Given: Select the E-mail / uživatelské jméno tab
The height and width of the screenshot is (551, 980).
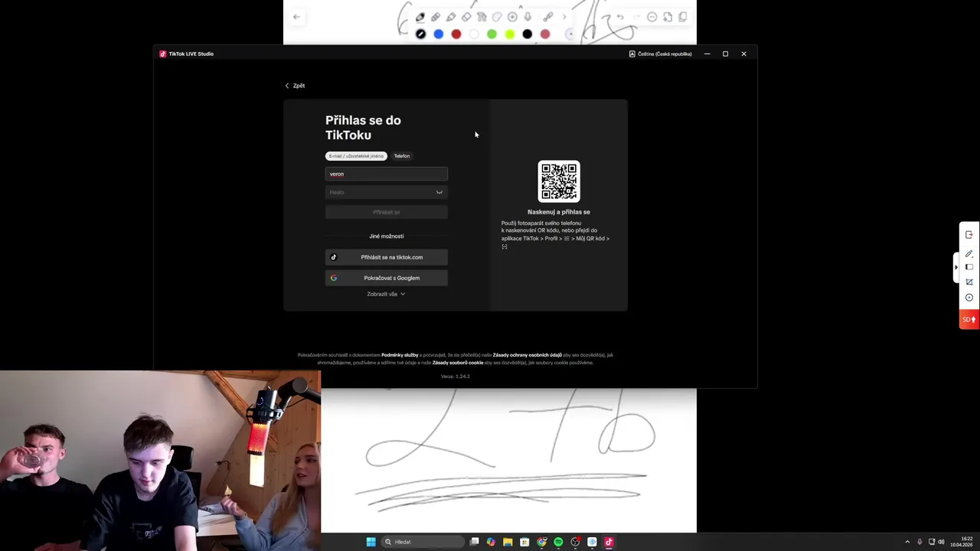Looking at the screenshot, I should pos(356,156).
